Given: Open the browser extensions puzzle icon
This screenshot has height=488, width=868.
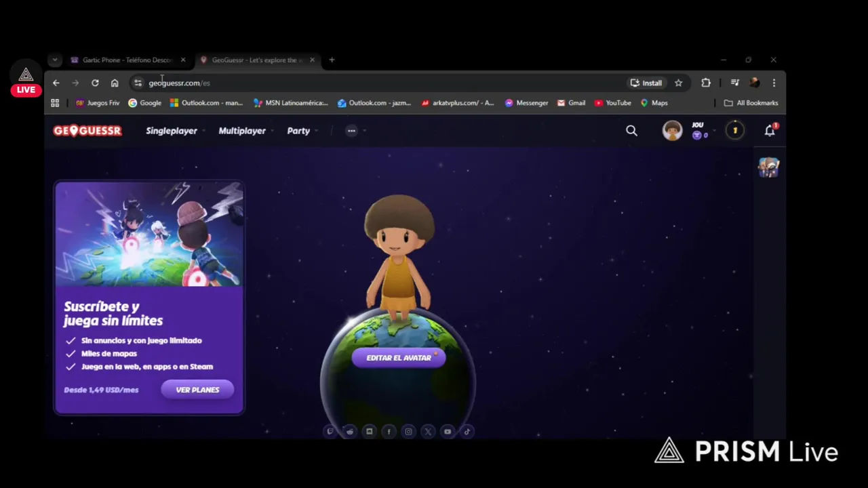Looking at the screenshot, I should coord(706,83).
